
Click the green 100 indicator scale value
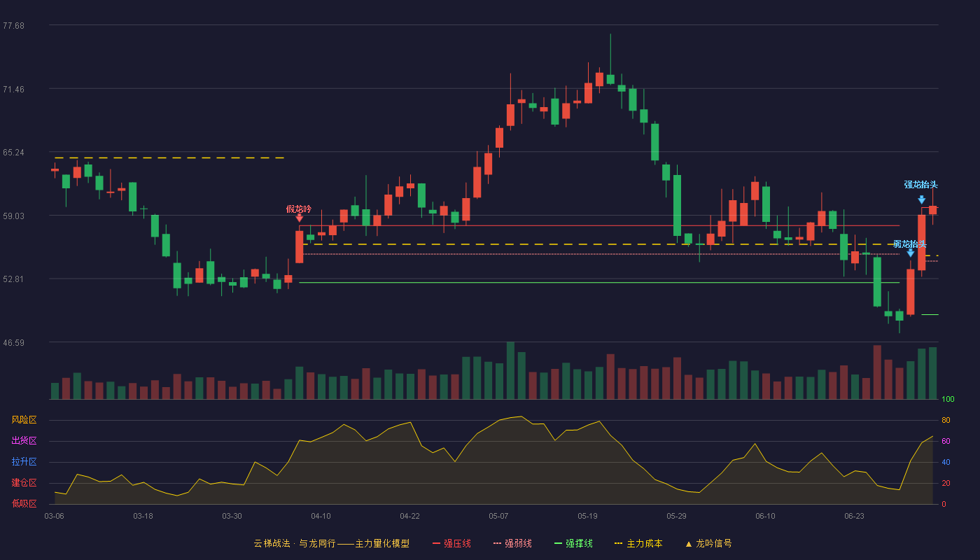pyautogui.click(x=948, y=400)
